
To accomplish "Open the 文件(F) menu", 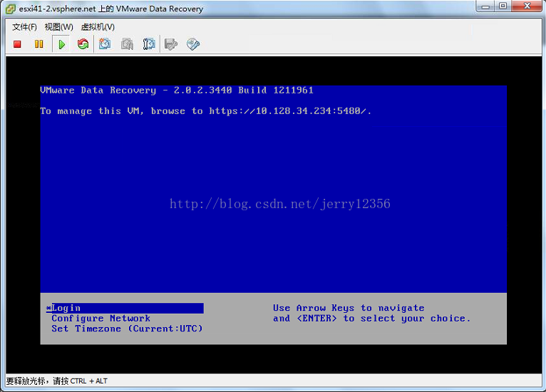I will point(24,27).
